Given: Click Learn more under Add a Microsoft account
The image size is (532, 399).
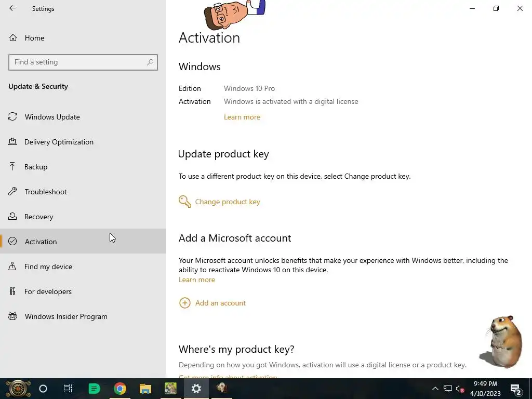Looking at the screenshot, I should click(x=197, y=280).
